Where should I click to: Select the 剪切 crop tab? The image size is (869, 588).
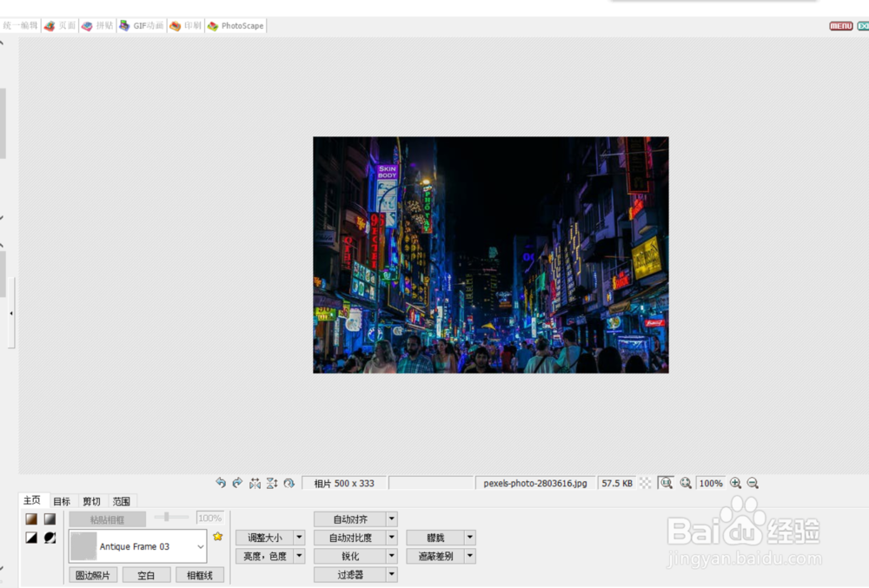(91, 501)
